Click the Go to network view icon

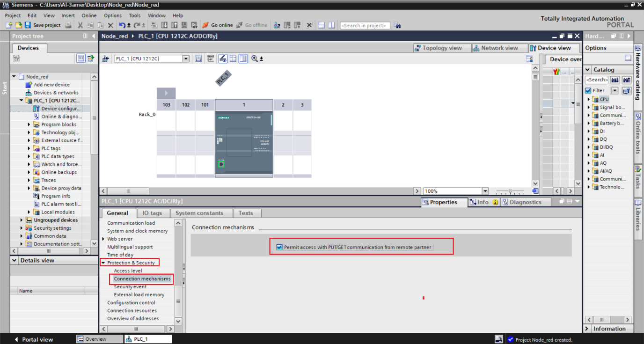coord(105,59)
